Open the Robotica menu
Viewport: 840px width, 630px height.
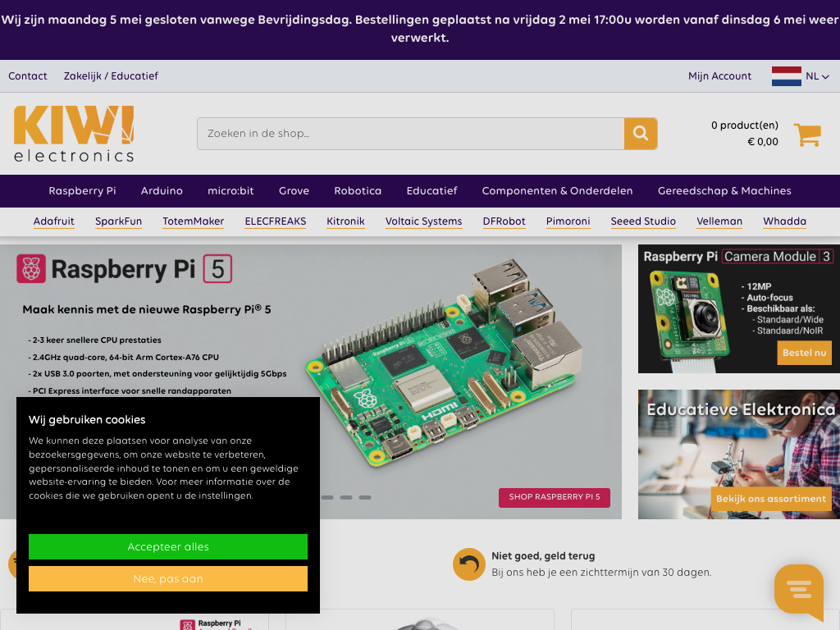coord(358,190)
